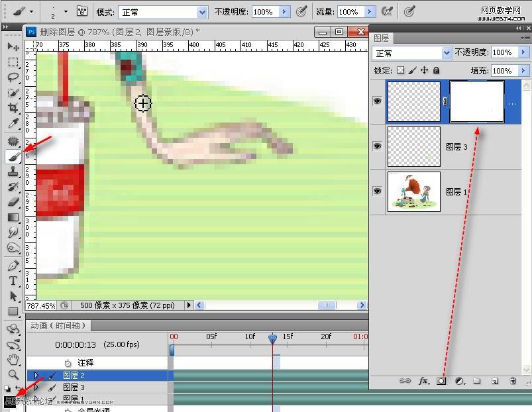
Task: Select the Eyedropper tool
Action: tap(13, 123)
